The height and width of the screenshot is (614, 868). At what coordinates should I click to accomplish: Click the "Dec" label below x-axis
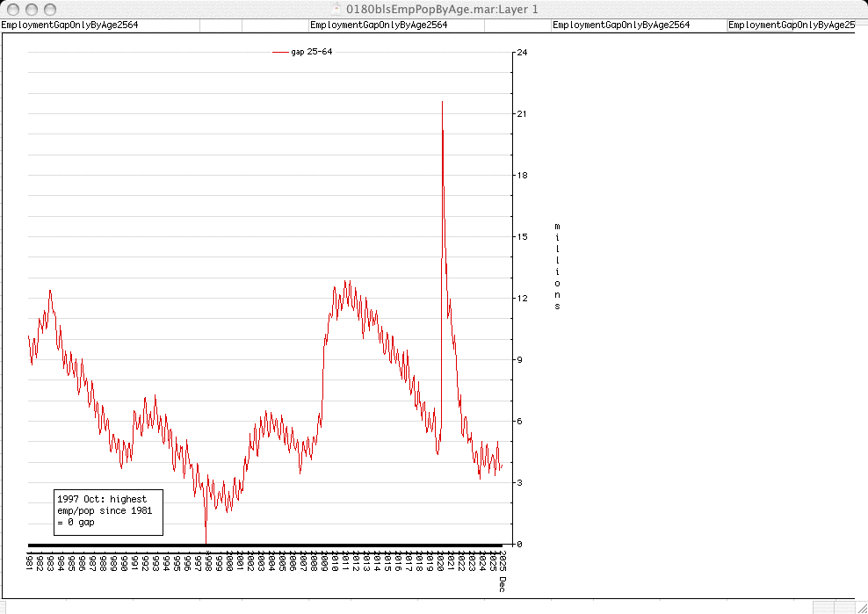(x=503, y=583)
